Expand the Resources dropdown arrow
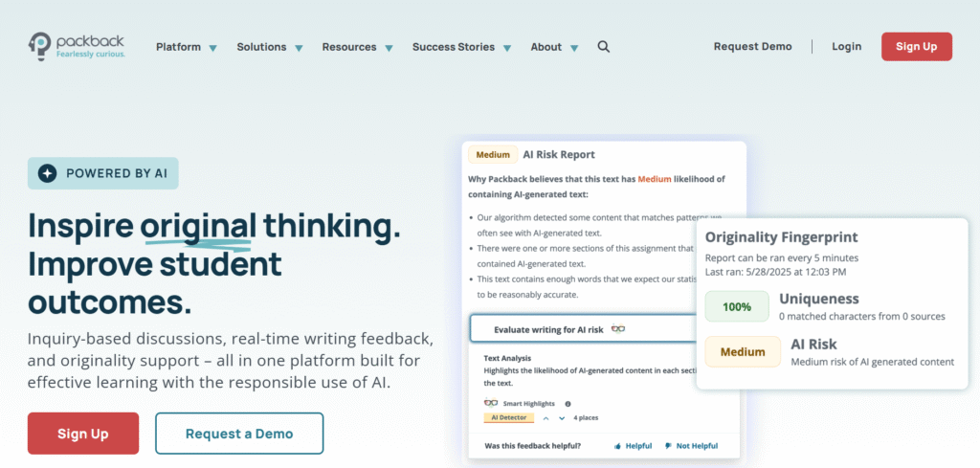The height and width of the screenshot is (468, 980). point(389,48)
